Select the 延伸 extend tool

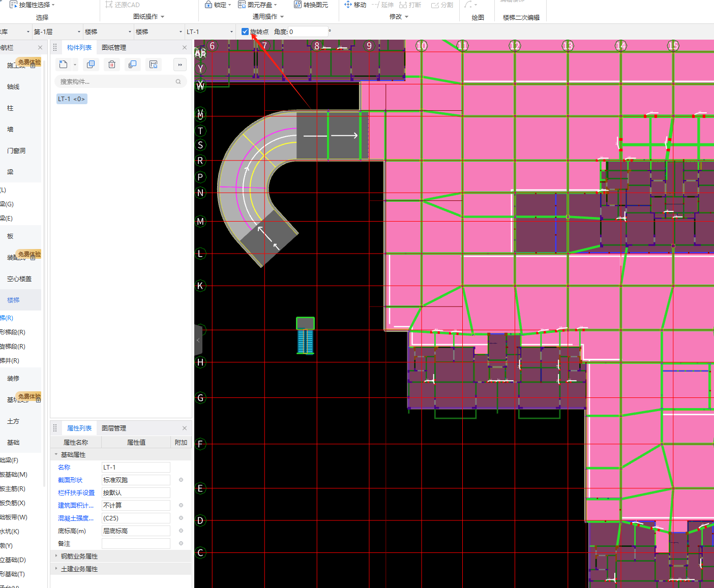[383, 5]
